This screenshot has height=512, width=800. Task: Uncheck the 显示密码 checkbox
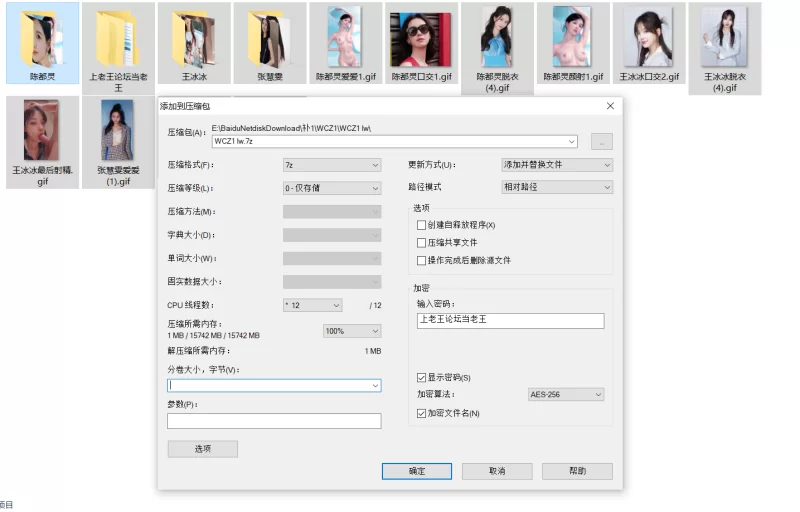point(422,377)
